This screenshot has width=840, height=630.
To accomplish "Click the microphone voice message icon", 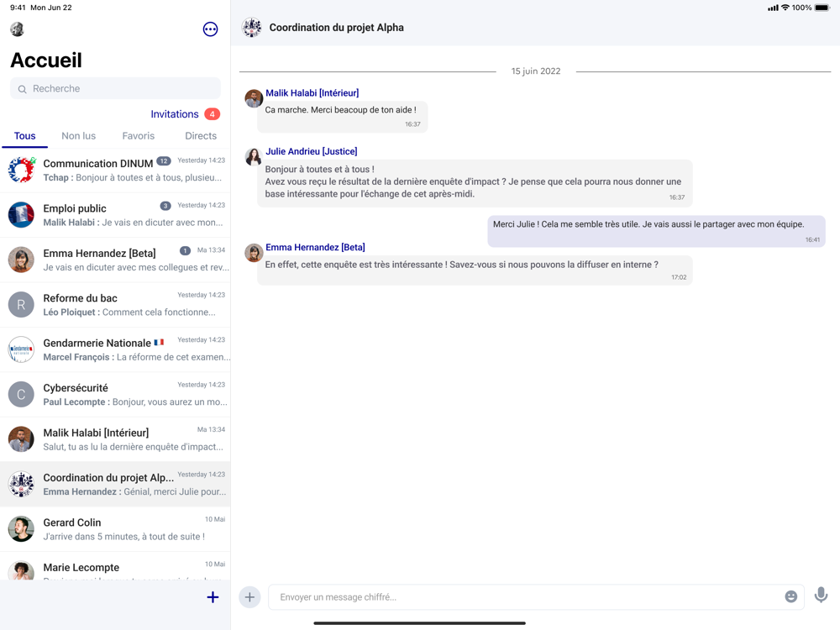I will pyautogui.click(x=821, y=596).
